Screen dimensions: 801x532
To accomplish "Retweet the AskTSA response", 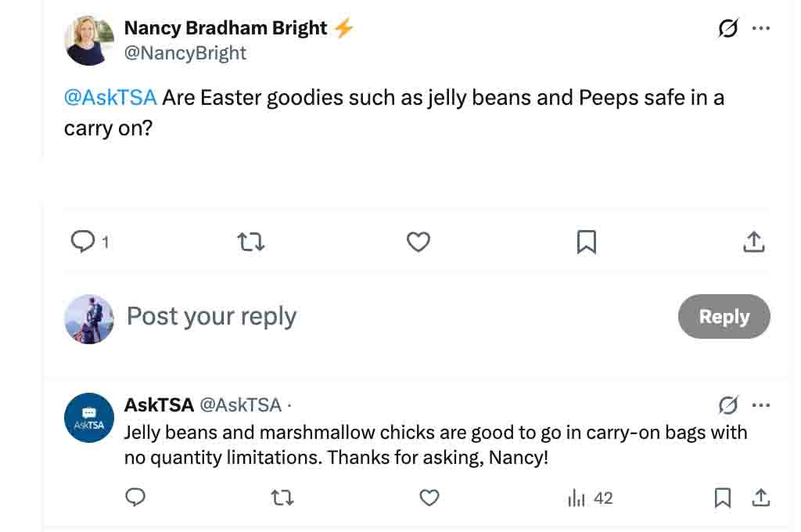I will 282,498.
